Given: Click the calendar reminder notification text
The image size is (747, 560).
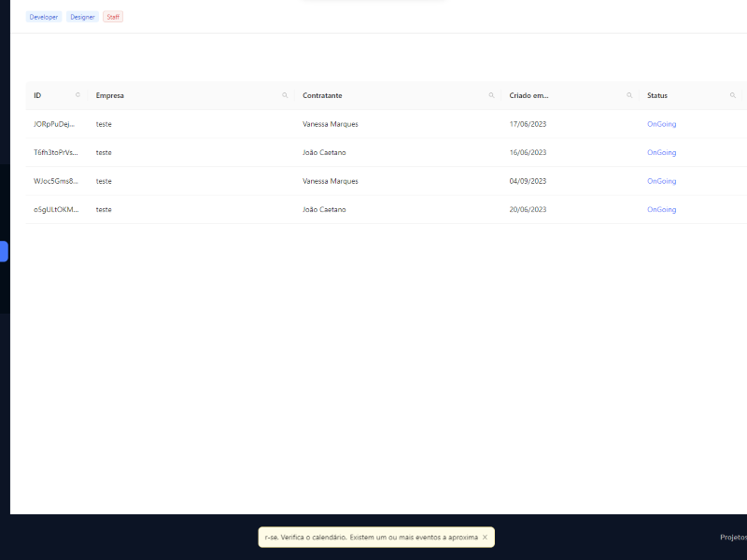Looking at the screenshot, I should [x=371, y=538].
